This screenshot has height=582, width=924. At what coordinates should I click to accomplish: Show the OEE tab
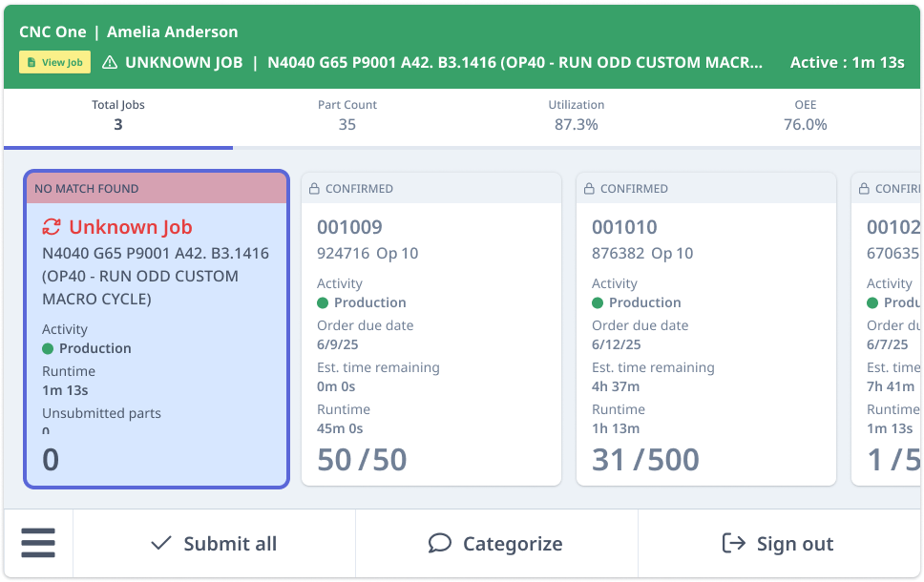[x=805, y=115]
